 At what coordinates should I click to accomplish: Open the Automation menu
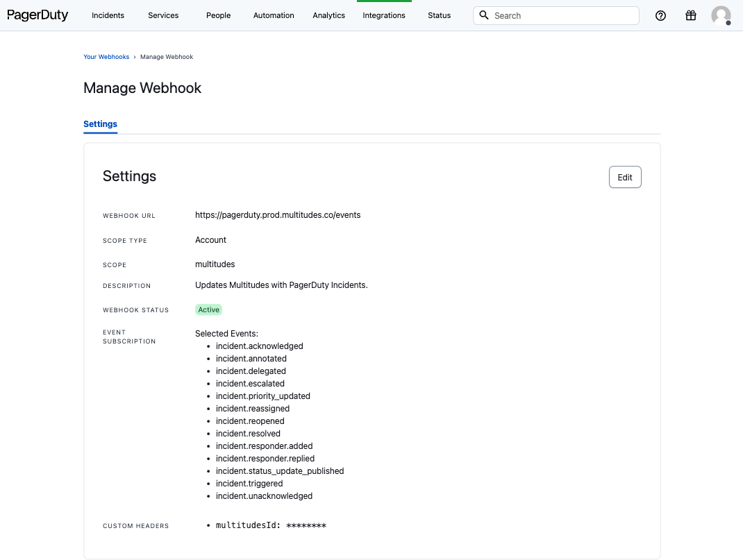274,15
